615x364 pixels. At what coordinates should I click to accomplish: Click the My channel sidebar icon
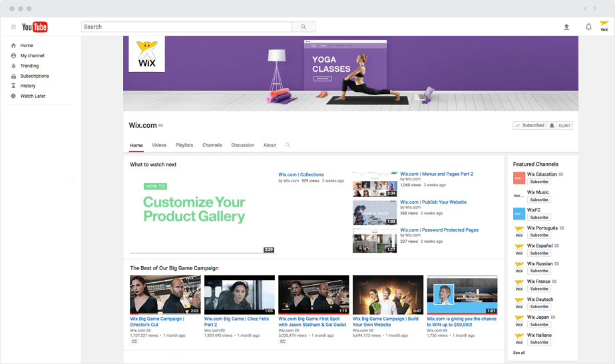click(x=13, y=56)
